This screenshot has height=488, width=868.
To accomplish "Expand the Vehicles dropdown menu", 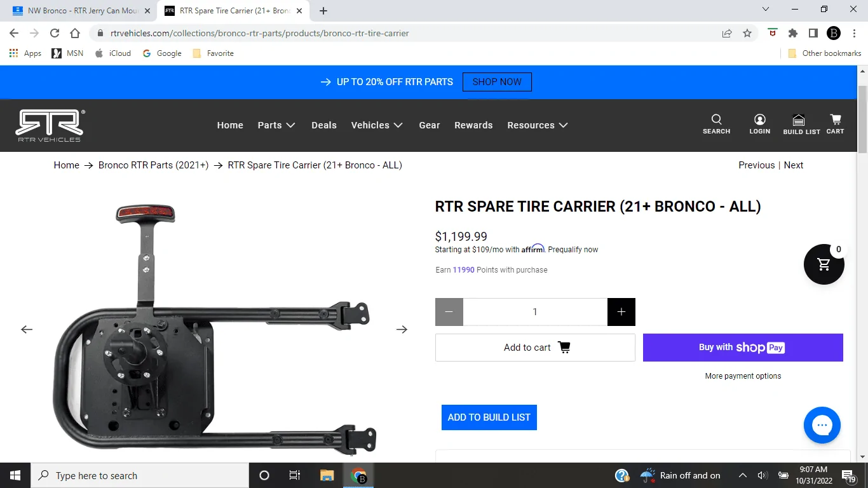I will click(377, 125).
